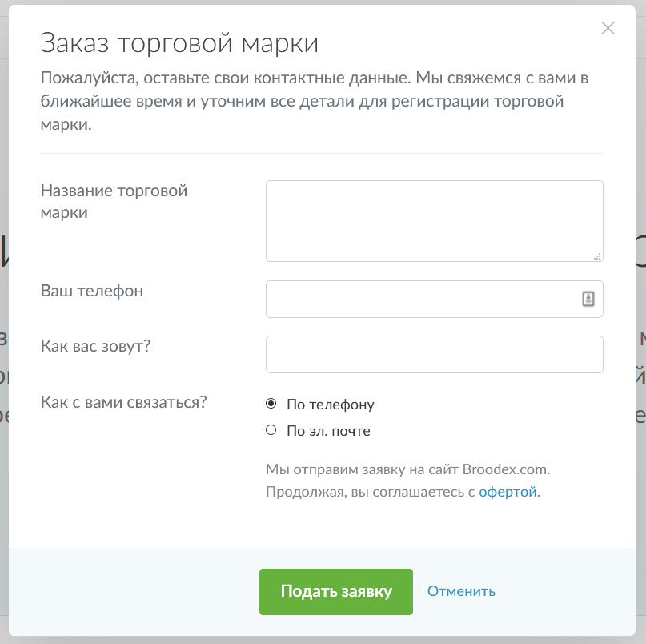Click the 'Как с вами связаться?' label
The height and width of the screenshot is (644, 646).
[x=123, y=401]
